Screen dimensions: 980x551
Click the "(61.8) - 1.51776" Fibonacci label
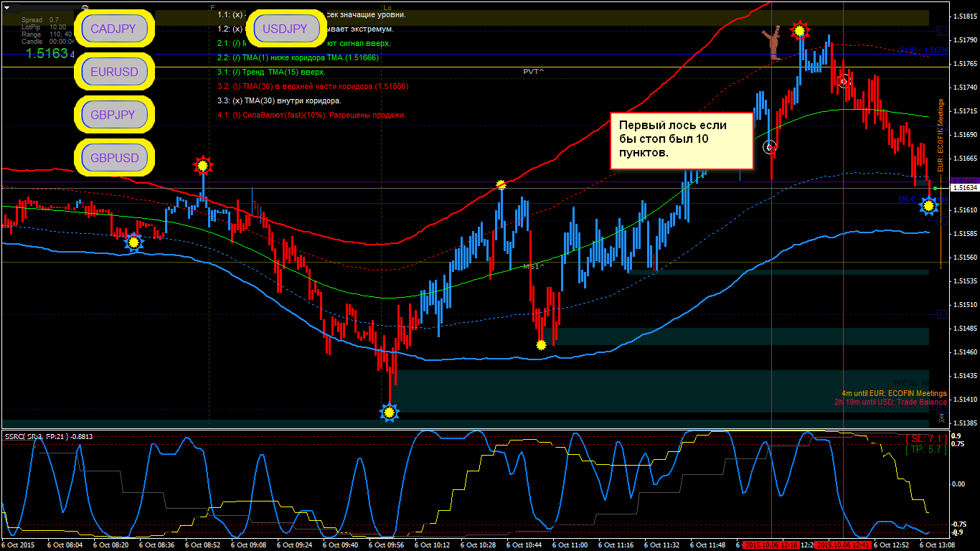click(x=923, y=50)
